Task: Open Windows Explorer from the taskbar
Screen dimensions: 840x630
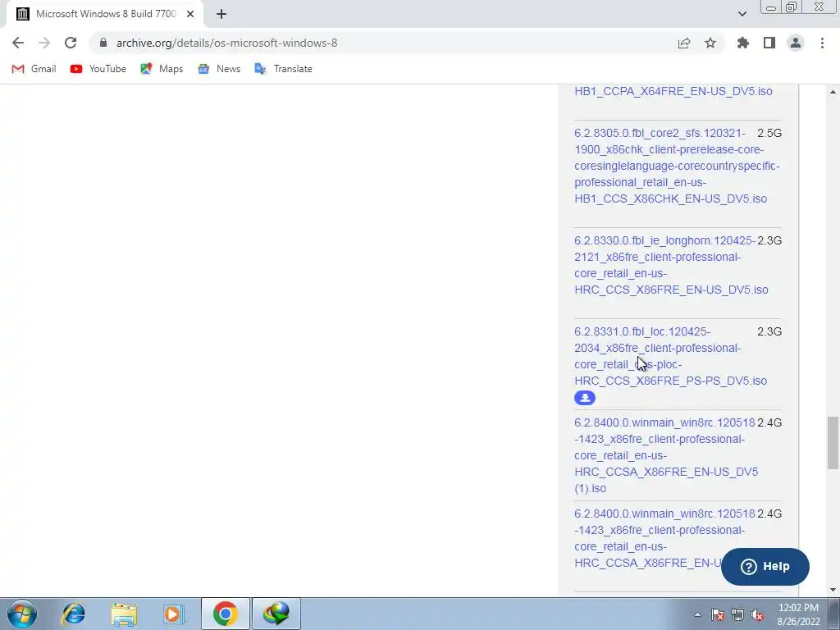Action: [124, 614]
